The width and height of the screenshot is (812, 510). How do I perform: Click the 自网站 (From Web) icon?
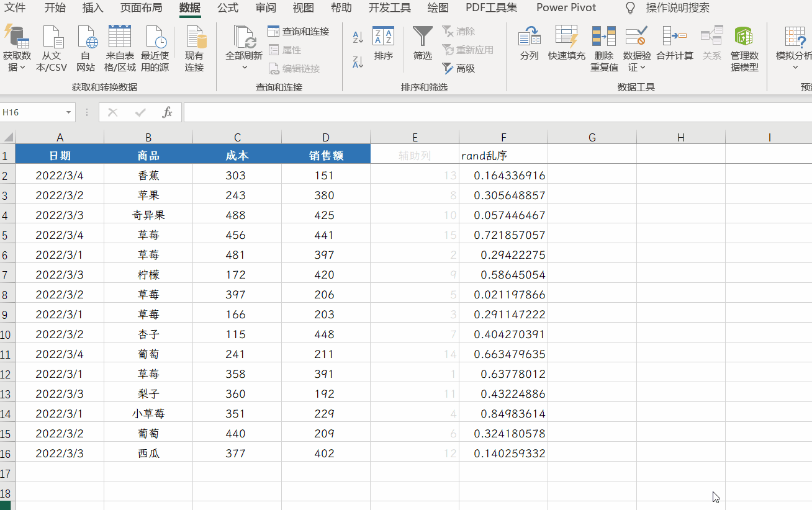tap(86, 49)
